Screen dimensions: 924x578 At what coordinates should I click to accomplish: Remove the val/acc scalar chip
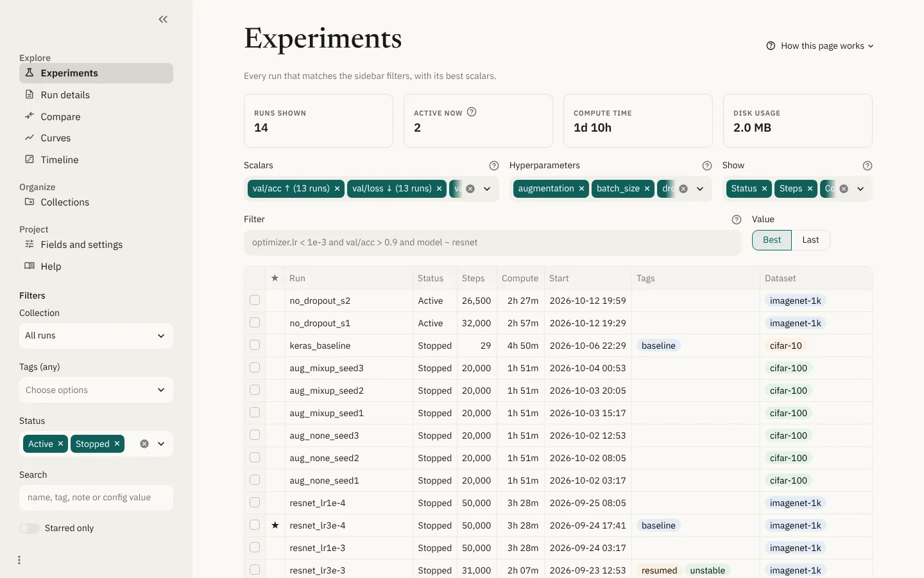337,189
